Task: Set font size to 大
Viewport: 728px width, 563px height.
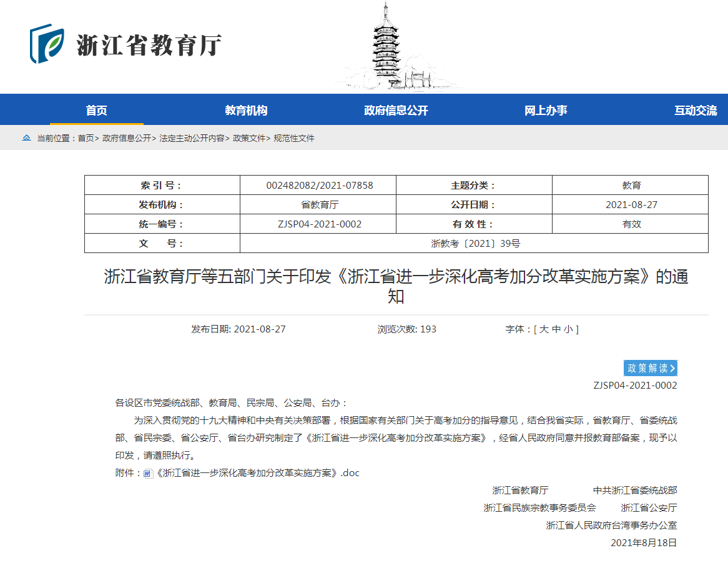Action: pos(544,329)
